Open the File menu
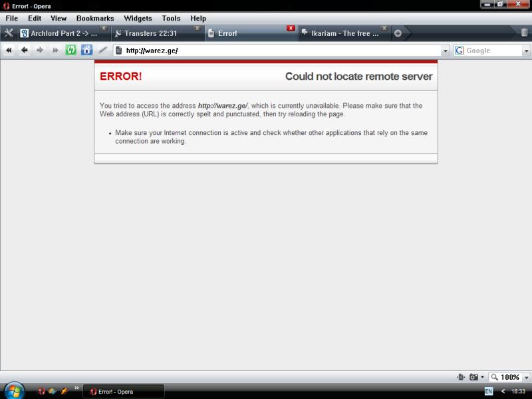532x399 pixels. pos(11,19)
